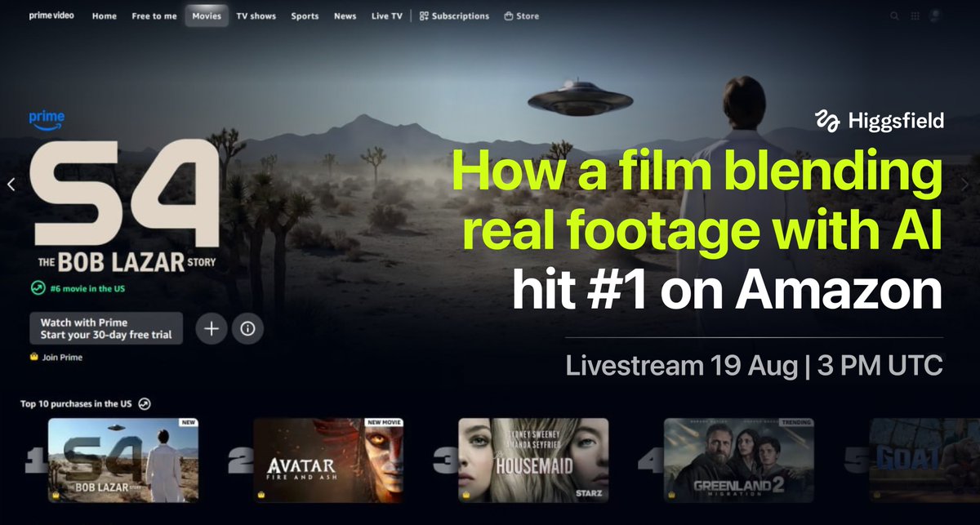
Task: Switch to TV shows tab
Action: click(256, 16)
